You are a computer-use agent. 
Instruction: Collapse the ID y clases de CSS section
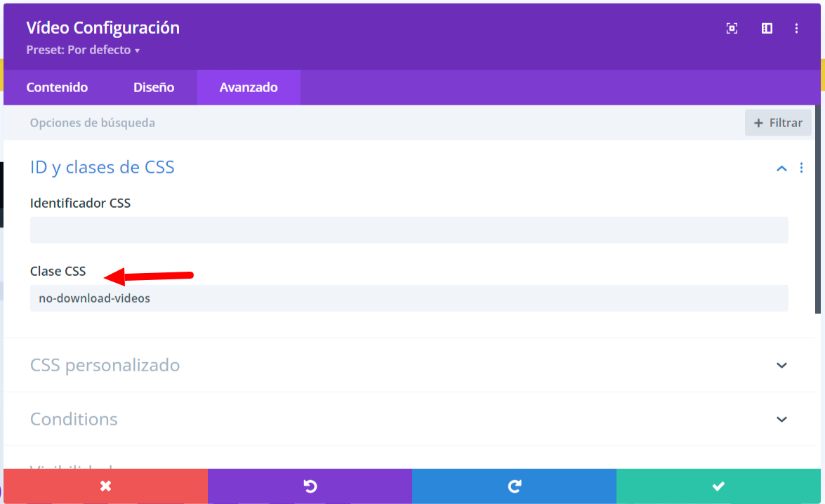pos(782,168)
